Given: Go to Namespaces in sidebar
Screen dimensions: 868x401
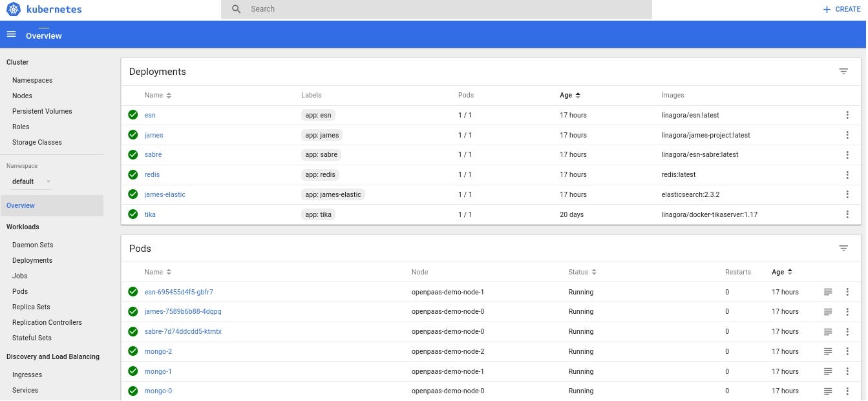Looking at the screenshot, I should tap(32, 81).
